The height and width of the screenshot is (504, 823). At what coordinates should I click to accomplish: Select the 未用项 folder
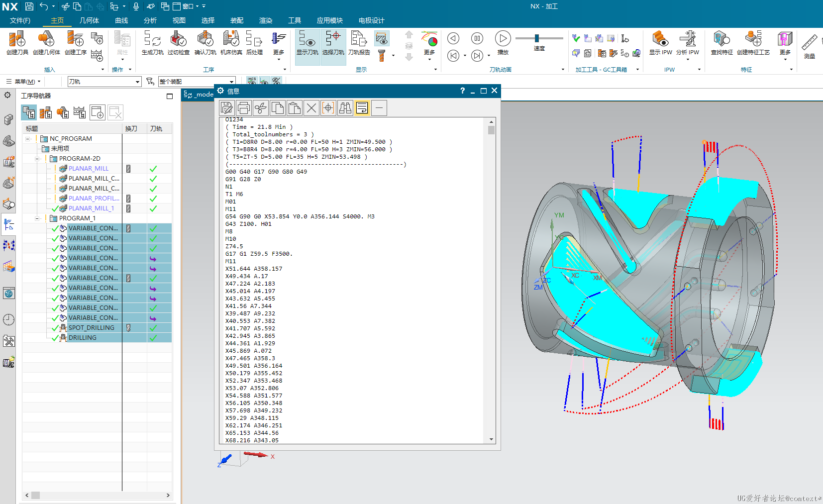coord(60,149)
